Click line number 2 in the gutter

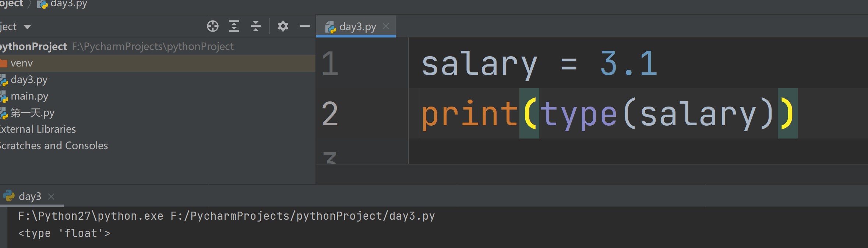click(330, 114)
